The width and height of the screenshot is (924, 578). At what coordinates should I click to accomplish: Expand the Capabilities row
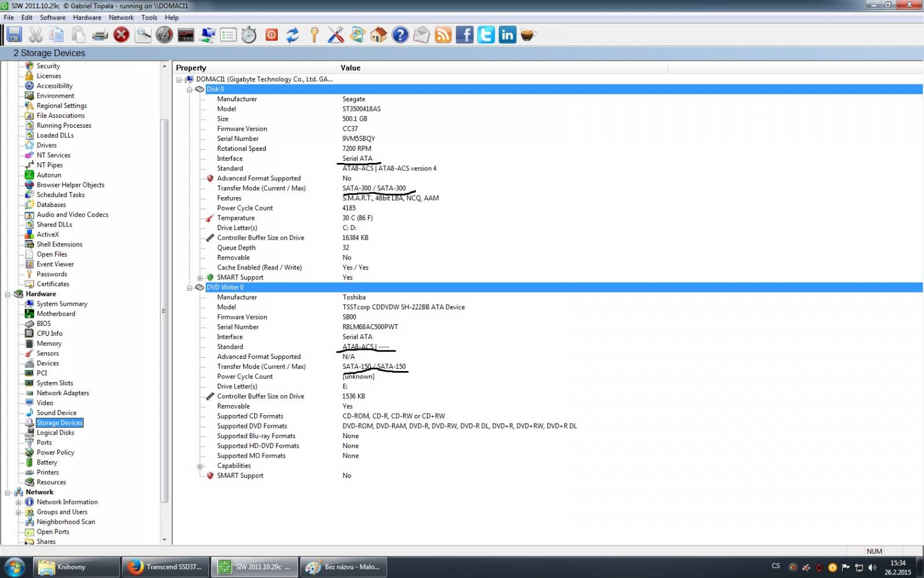point(200,466)
